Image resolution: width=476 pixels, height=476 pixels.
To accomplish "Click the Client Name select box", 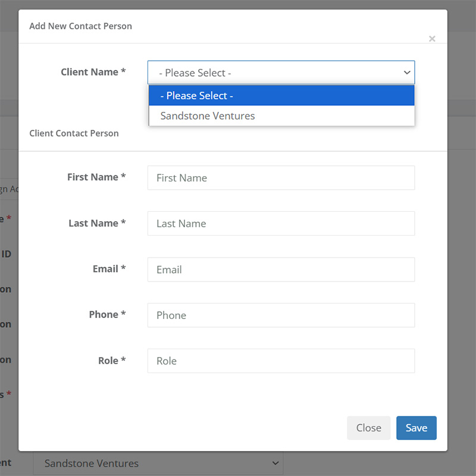I will coord(281,73).
